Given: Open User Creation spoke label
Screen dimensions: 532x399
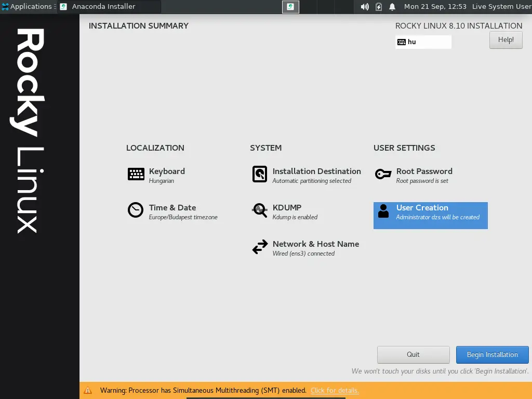Looking at the screenshot, I should (x=422, y=207).
